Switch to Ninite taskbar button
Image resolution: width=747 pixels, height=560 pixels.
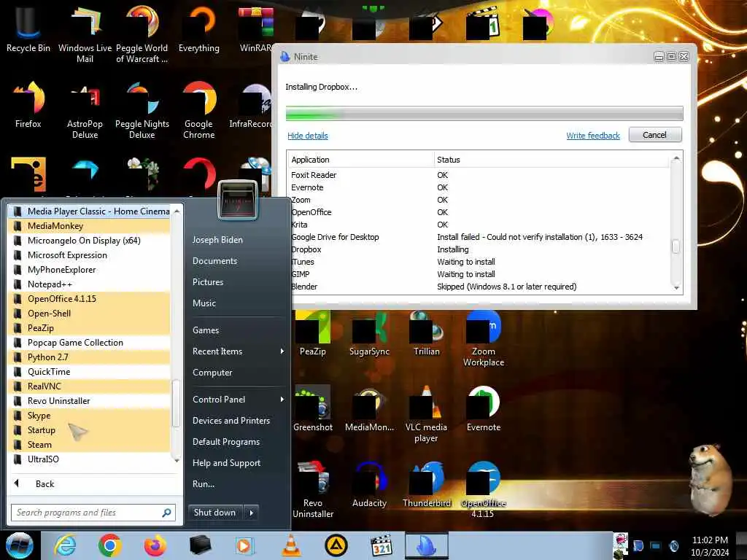tap(426, 545)
